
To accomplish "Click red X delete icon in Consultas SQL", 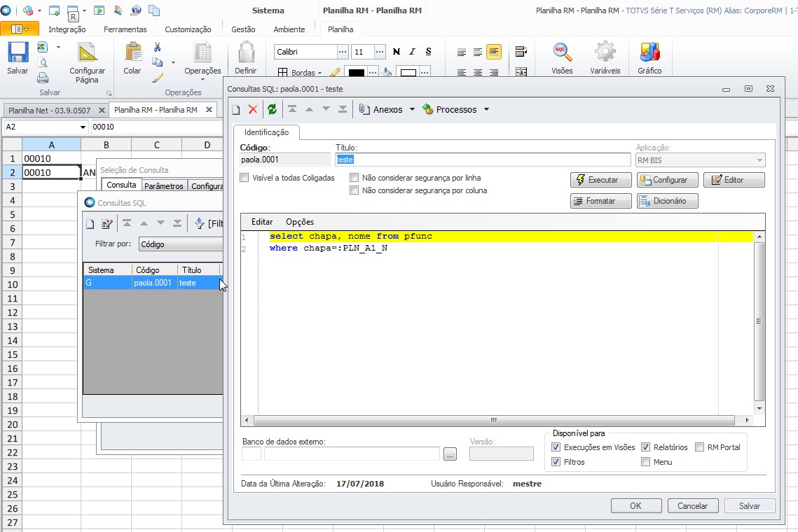I will click(x=252, y=109).
